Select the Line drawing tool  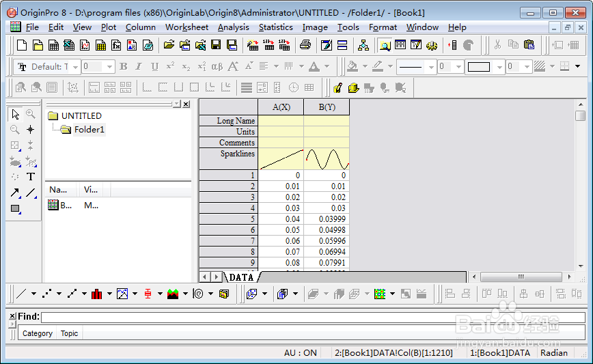tap(31, 193)
